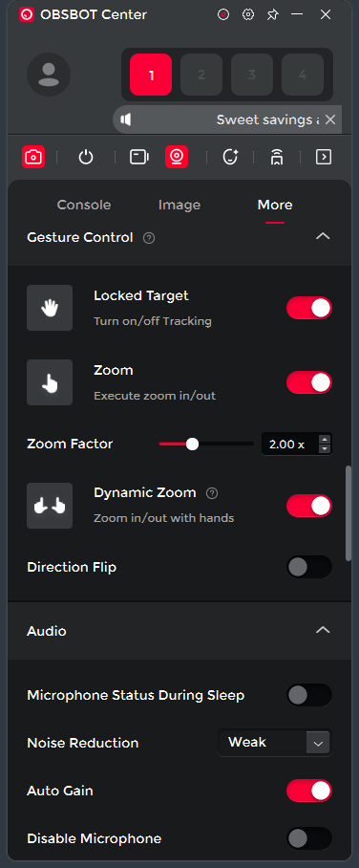359x868 pixels.
Task: Collapse the Audio section chevron
Action: [x=323, y=630]
